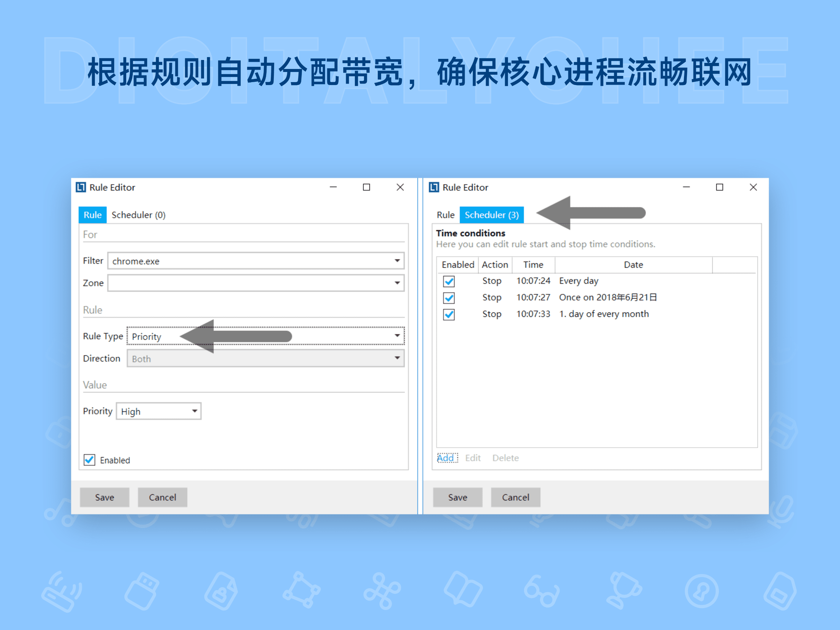The height and width of the screenshot is (630, 840).
Task: Disable the 1. day of every month condition
Action: click(448, 314)
